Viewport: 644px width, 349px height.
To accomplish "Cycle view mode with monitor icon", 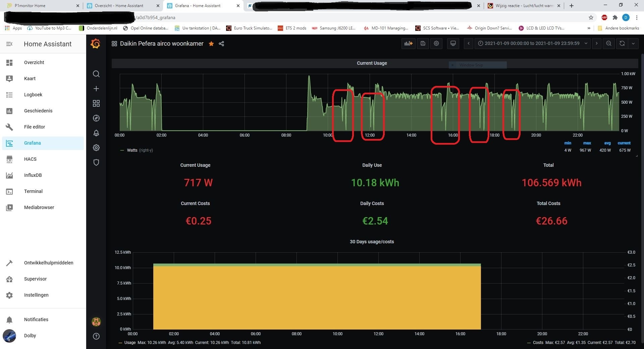I will pyautogui.click(x=453, y=43).
